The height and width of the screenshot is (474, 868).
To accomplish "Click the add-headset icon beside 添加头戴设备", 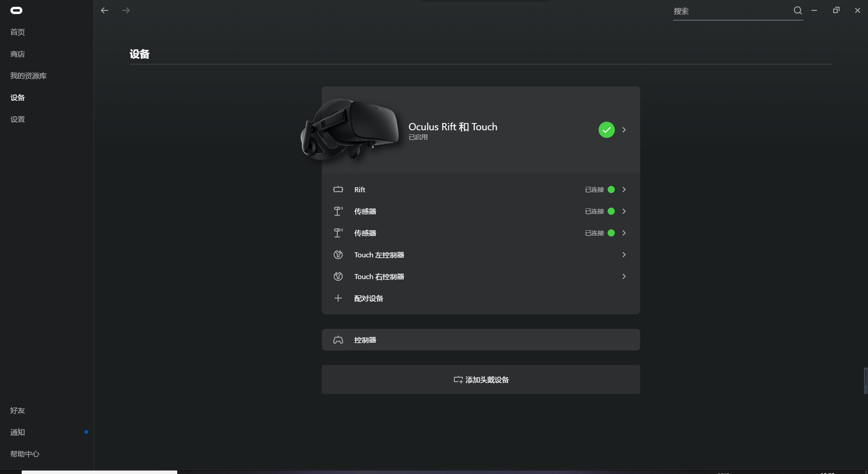I will pyautogui.click(x=458, y=380).
